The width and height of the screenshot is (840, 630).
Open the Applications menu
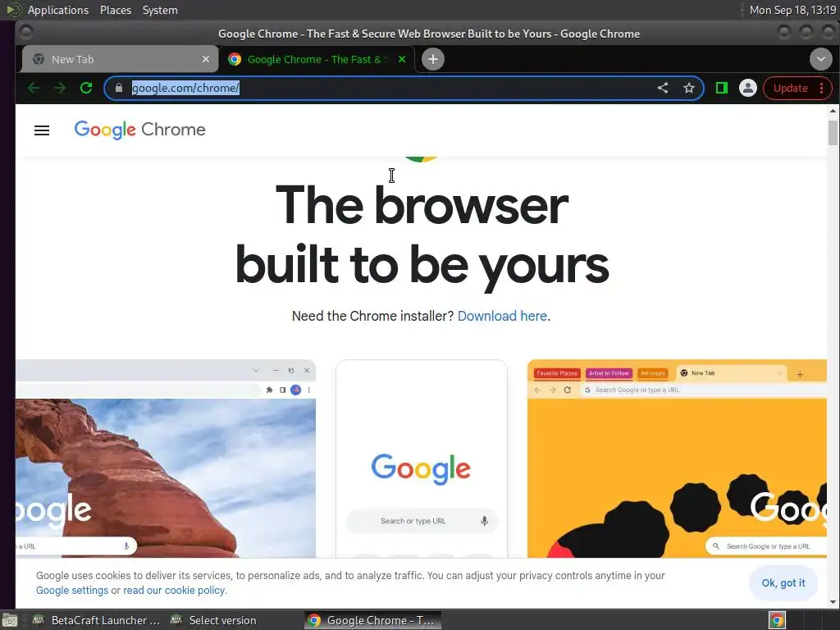coord(58,10)
